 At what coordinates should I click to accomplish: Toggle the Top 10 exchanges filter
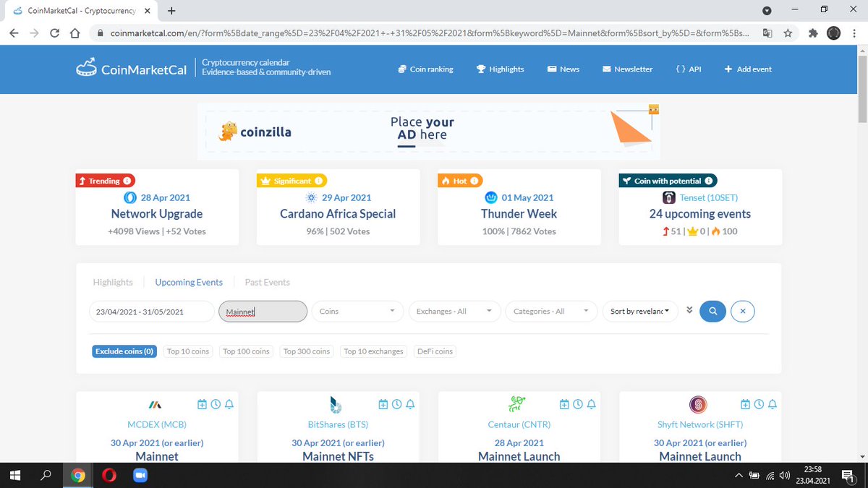pos(373,351)
